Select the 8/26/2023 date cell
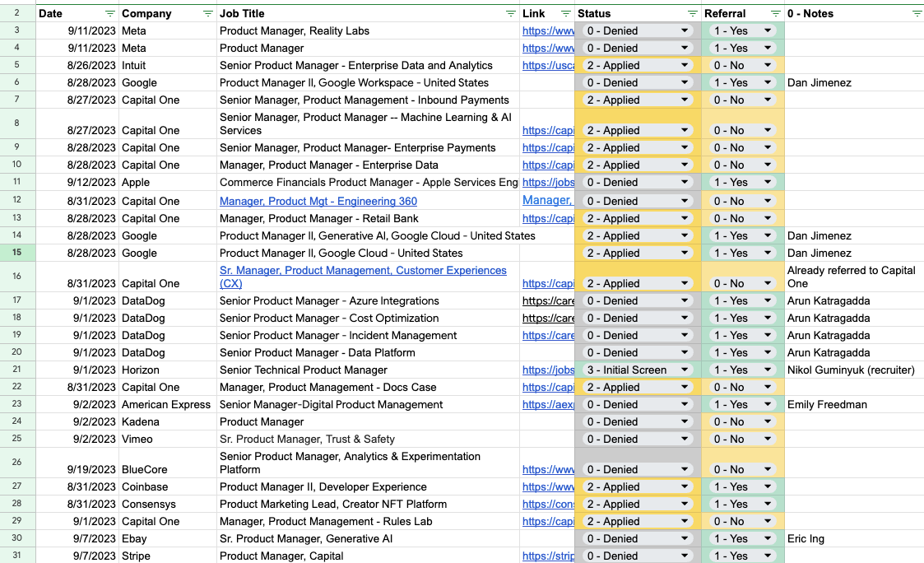The height and width of the screenshot is (563, 924). coord(77,66)
